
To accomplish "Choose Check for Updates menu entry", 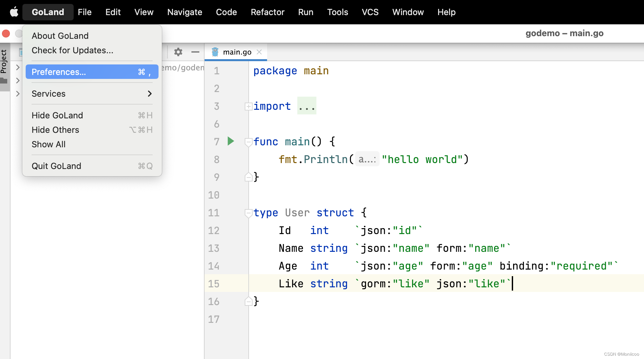I will (x=72, y=50).
